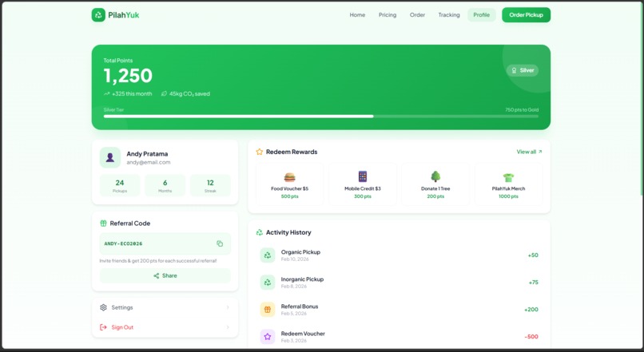The width and height of the screenshot is (644, 352).
Task: Click the '500 pts' reward cost
Action: tap(289, 196)
